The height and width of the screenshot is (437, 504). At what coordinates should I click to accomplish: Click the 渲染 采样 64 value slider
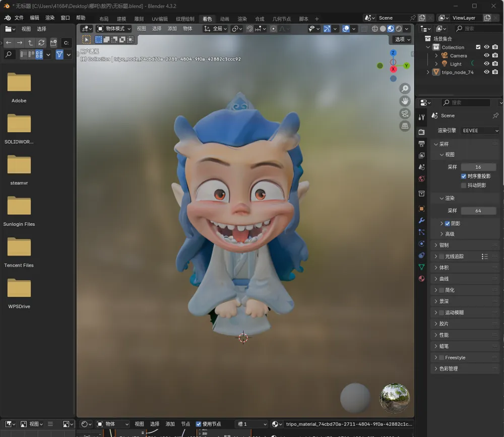tap(478, 210)
